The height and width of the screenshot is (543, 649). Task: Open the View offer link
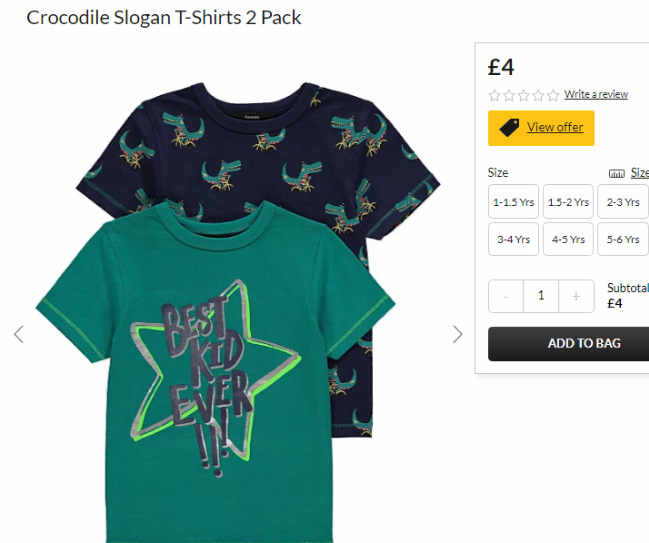click(555, 127)
